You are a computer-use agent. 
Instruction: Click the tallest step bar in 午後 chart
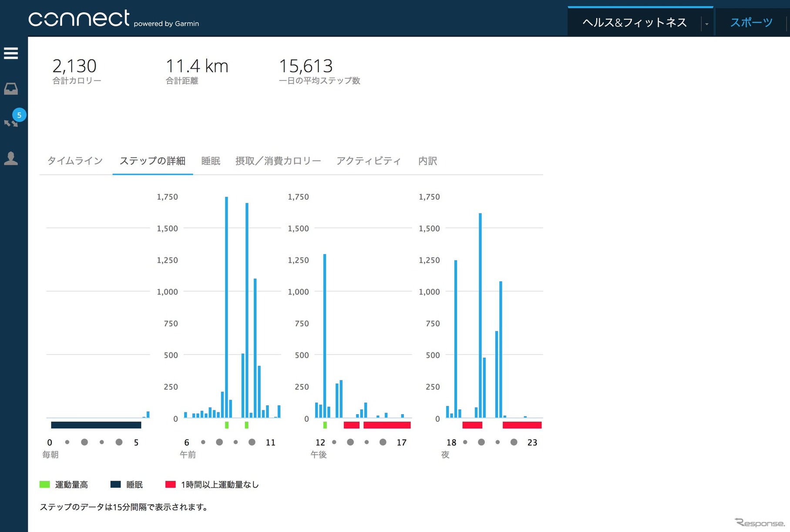[x=325, y=336]
